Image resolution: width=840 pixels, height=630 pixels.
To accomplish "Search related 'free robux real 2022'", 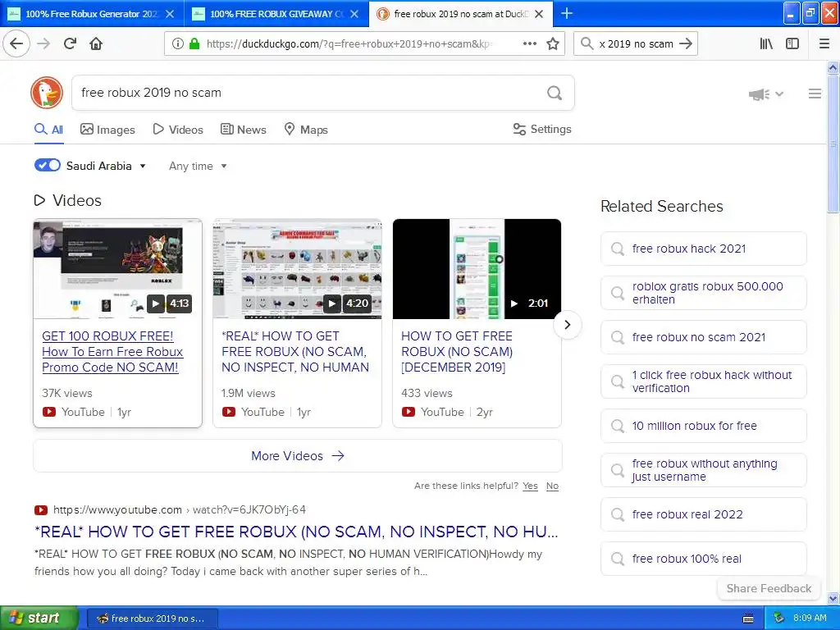I will [x=703, y=514].
